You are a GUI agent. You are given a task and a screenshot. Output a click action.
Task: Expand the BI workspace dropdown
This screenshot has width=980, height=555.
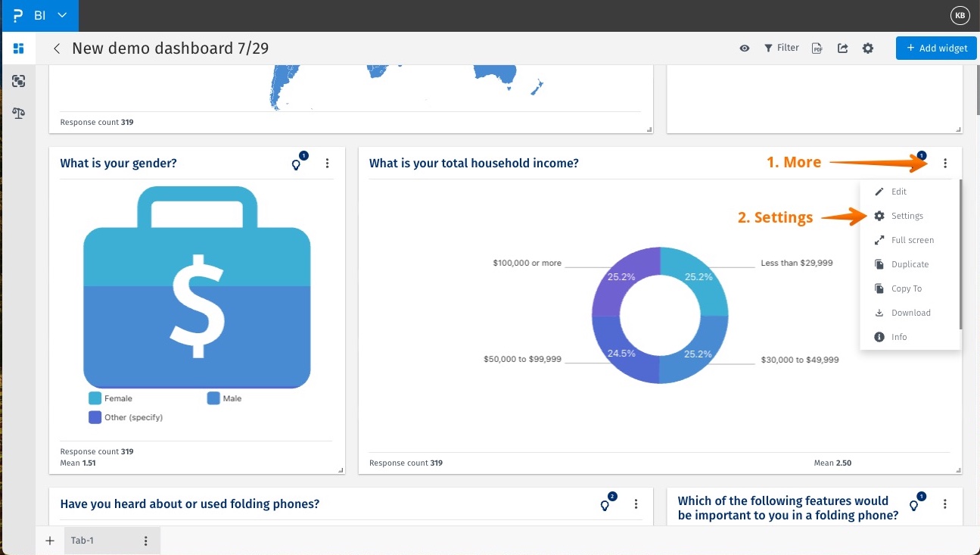tap(63, 15)
